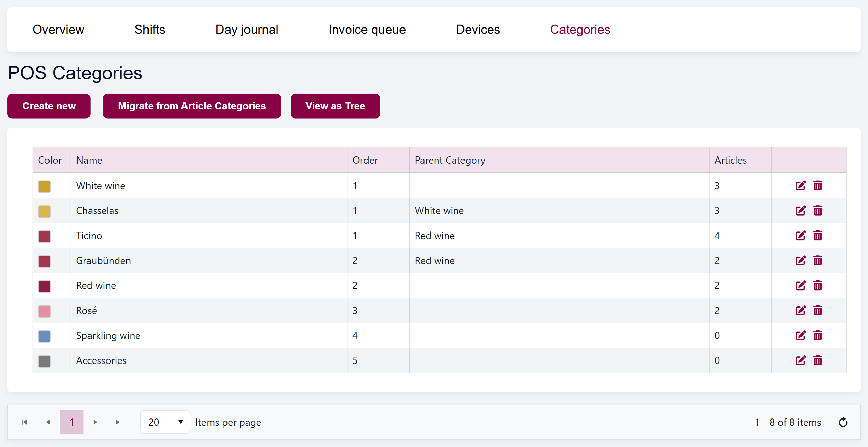Edit the Rosé category

pos(801,311)
